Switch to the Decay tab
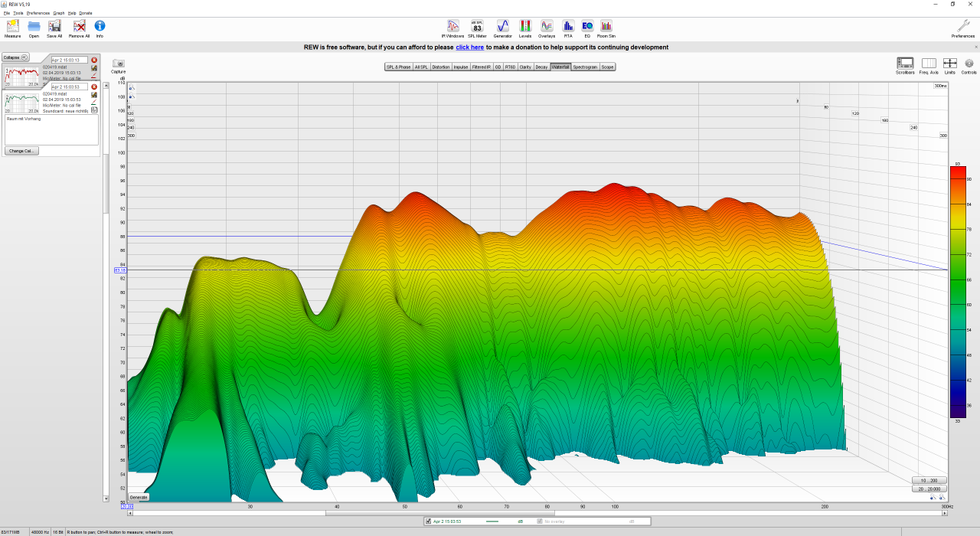 [x=541, y=67]
